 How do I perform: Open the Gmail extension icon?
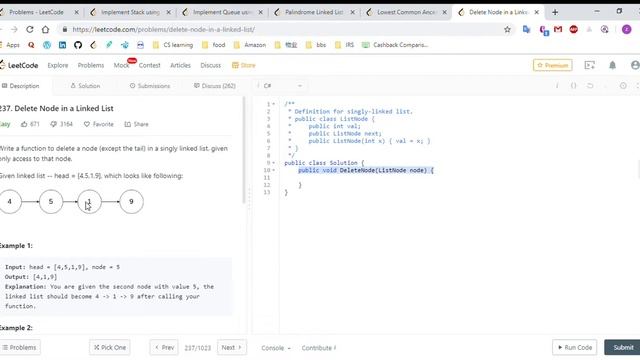click(x=558, y=29)
